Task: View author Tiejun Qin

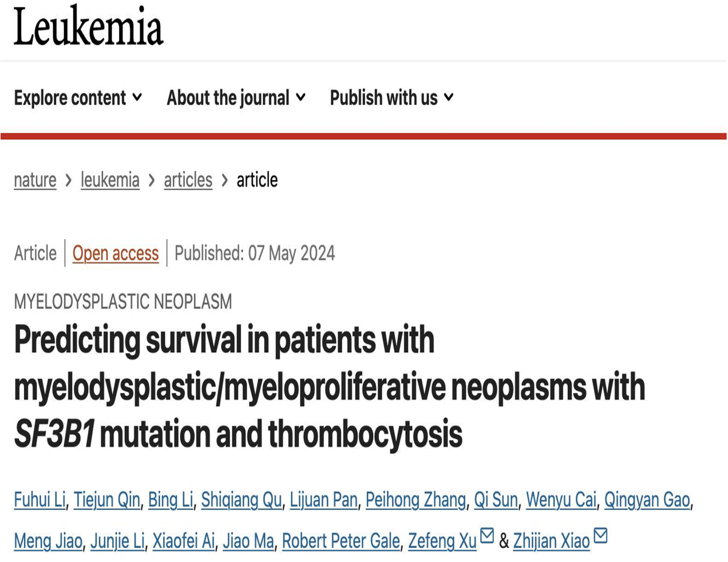Action: (x=107, y=500)
